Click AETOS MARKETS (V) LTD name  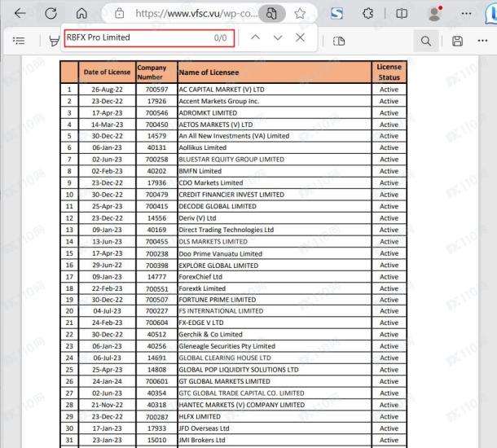point(216,125)
